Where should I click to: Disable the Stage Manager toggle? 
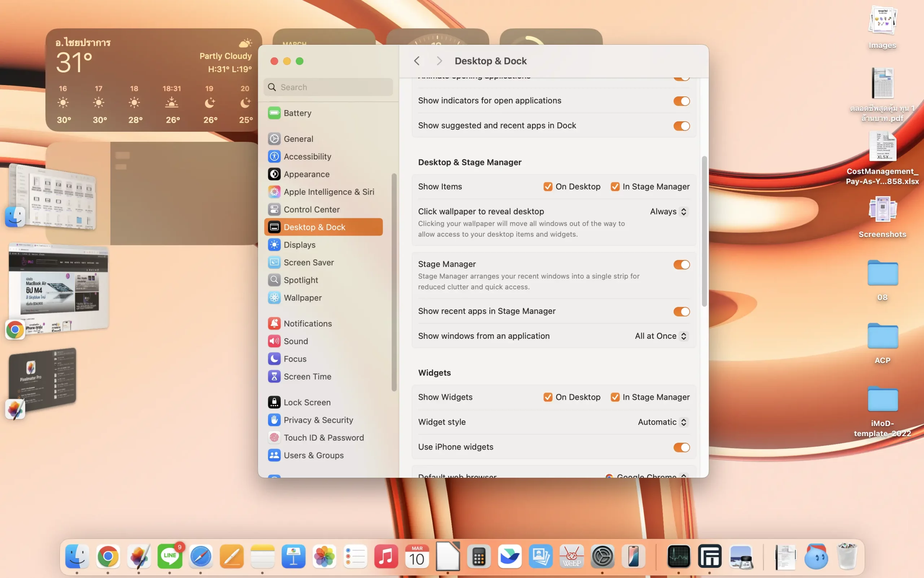(x=681, y=264)
